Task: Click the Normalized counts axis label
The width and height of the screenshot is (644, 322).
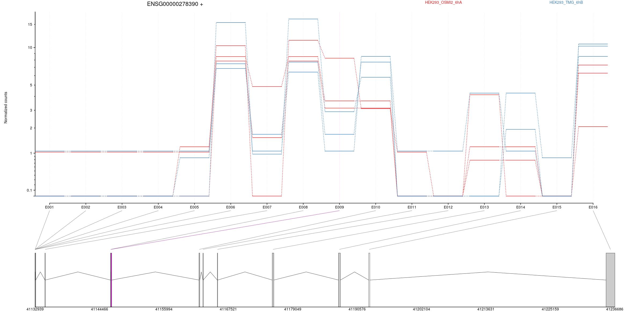Action: point(6,108)
